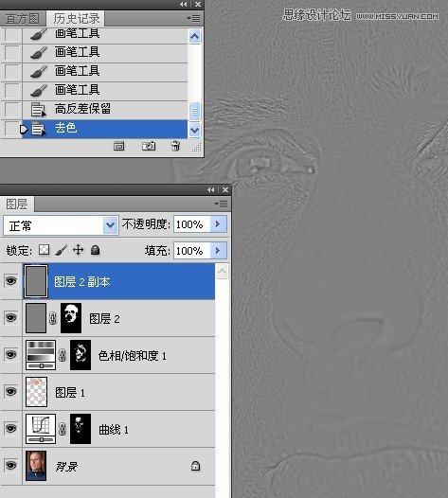Screen dimensions: 448x498
Task: Hide the 图层 1 layer
Action: [x=10, y=392]
